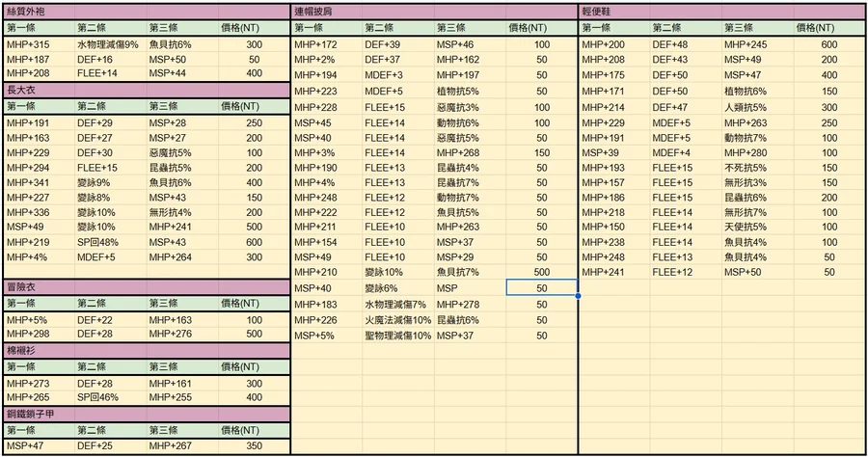This screenshot has width=868, height=457.
Task: Select the 絲質外袍 section header cell
Action: [x=39, y=12]
